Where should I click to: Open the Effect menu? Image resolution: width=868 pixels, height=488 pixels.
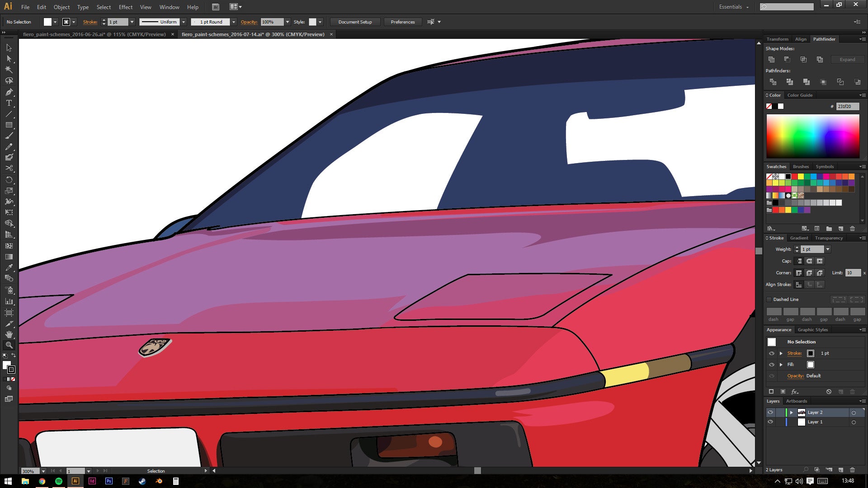pyautogui.click(x=126, y=7)
